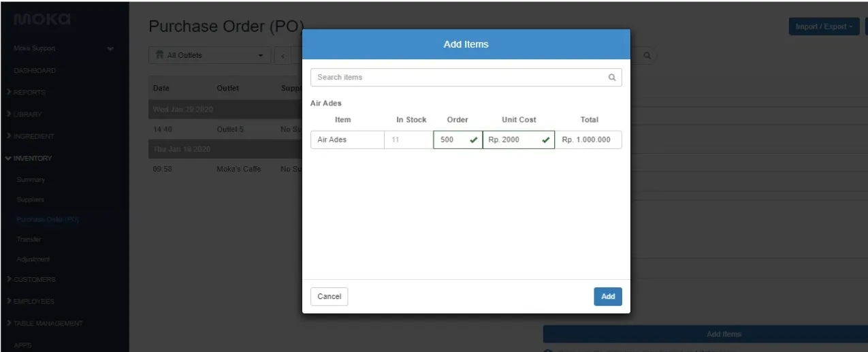The width and height of the screenshot is (868, 352).
Task: Select Purchase Order (PO) sidebar item
Action: click(x=49, y=219)
